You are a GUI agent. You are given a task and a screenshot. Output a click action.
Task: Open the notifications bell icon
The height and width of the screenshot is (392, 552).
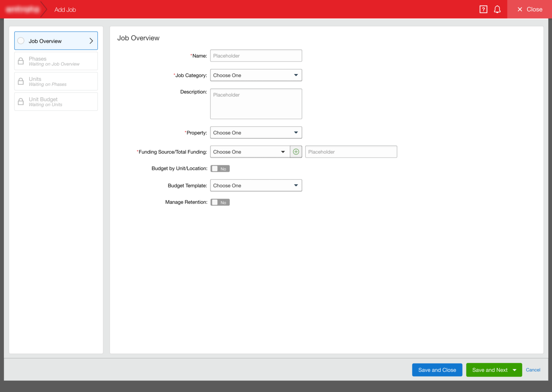point(497,9)
